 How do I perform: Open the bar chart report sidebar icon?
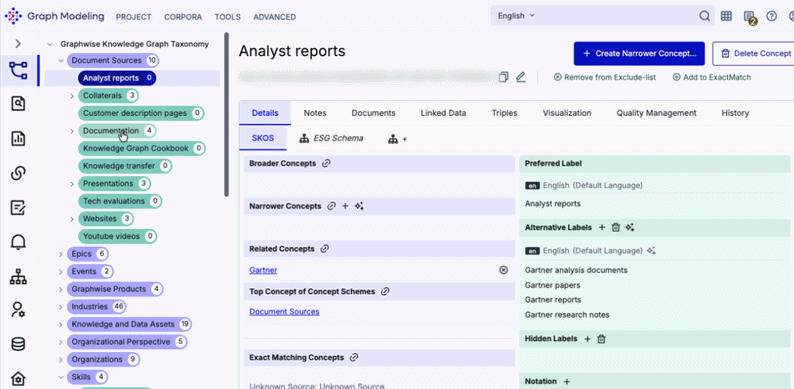coord(18,138)
